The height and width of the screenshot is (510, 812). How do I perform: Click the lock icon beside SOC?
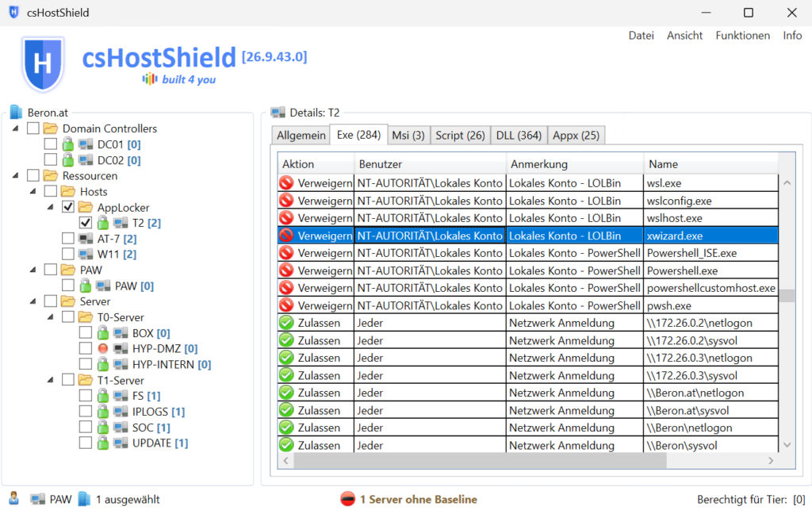coord(103,428)
